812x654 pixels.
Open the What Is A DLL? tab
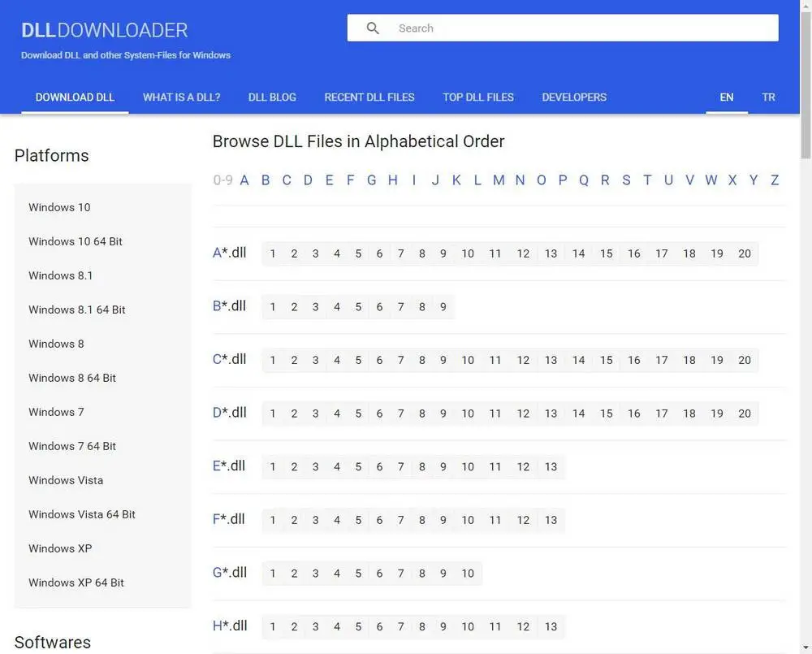tap(181, 97)
